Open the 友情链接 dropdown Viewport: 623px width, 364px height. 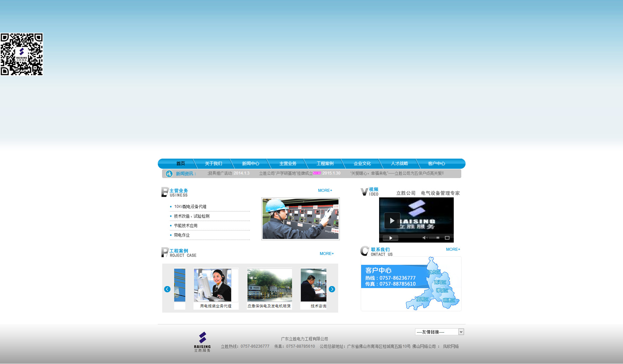click(439, 332)
